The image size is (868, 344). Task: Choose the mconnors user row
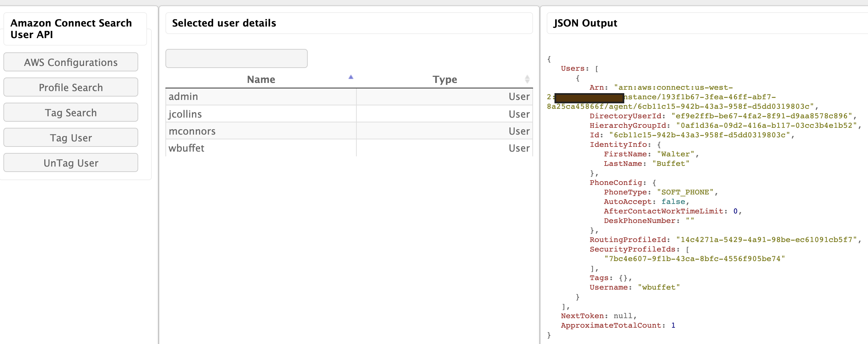(x=349, y=131)
